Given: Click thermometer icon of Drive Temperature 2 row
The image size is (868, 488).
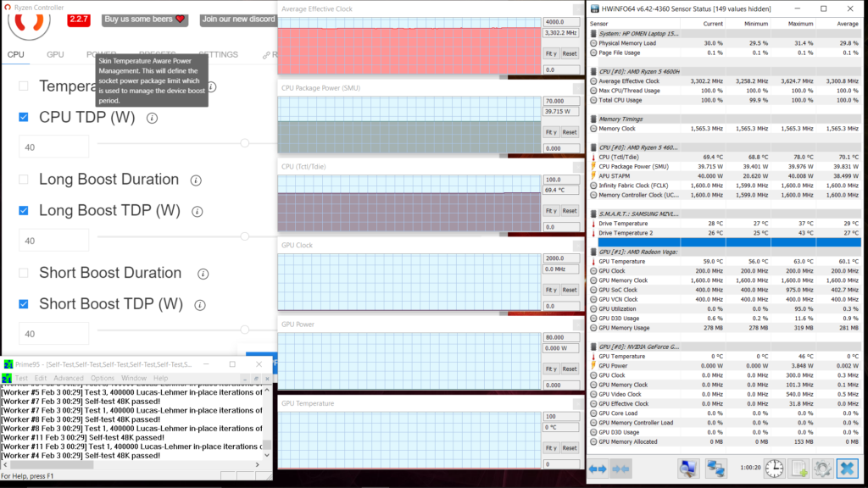Looking at the screenshot, I should tap(593, 233).
